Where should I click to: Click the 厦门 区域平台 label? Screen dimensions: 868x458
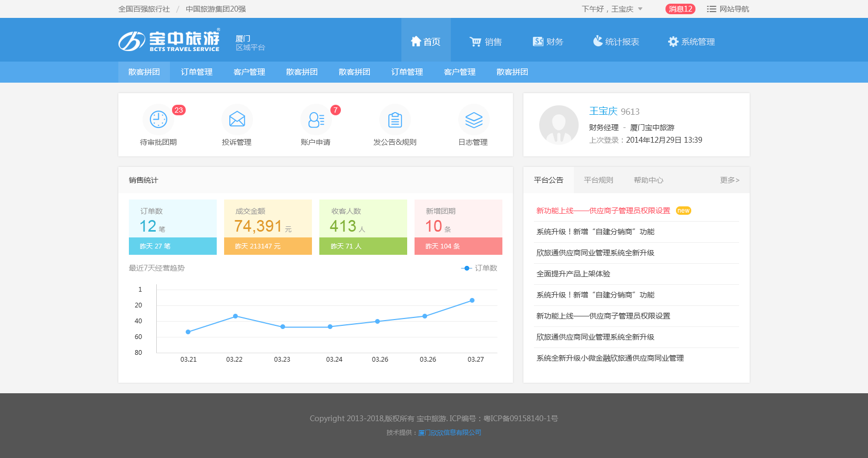(250, 43)
